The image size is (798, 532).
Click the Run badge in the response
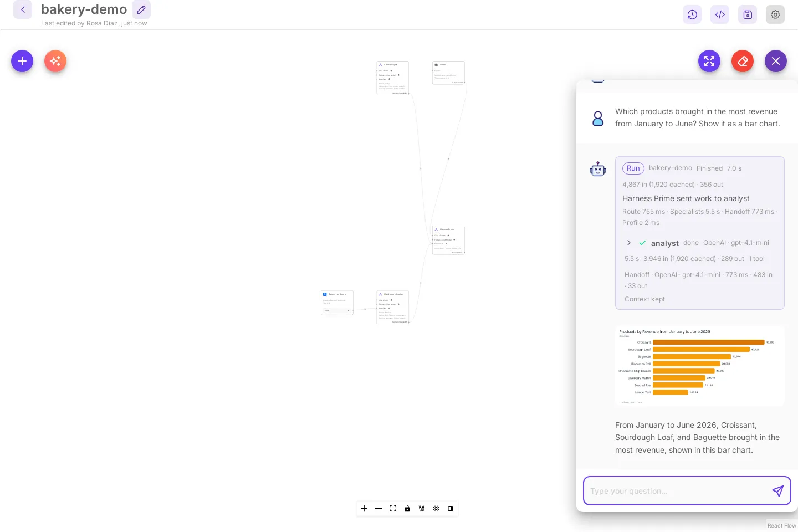(633, 168)
